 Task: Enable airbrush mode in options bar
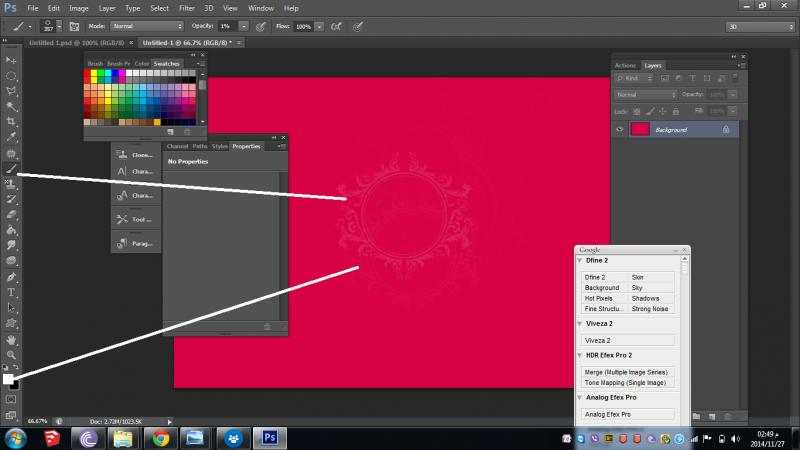click(336, 27)
